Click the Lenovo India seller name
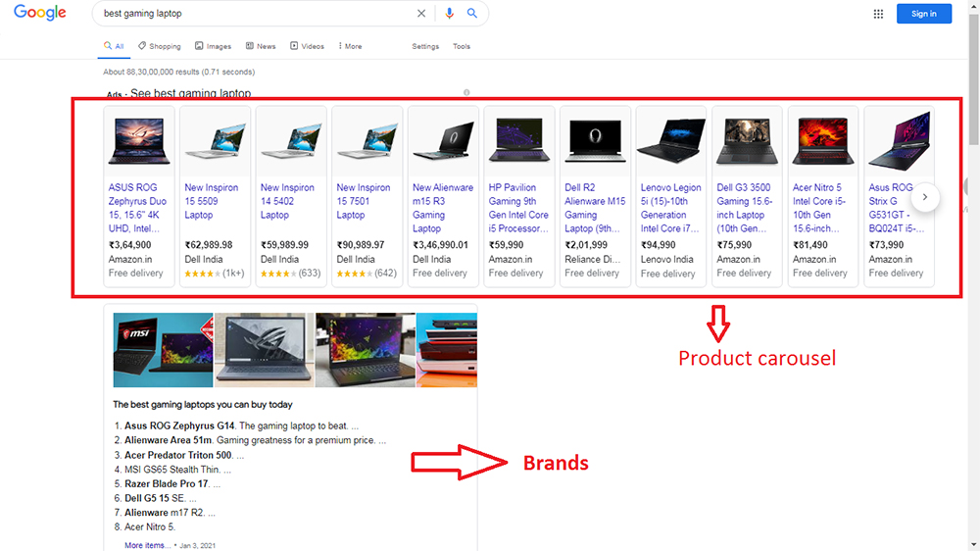 pos(666,259)
